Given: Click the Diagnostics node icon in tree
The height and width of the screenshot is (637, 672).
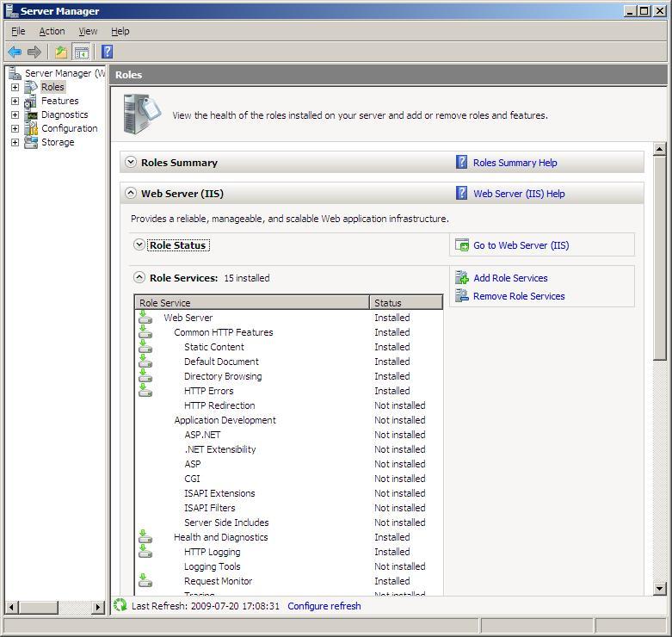Looking at the screenshot, I should click(x=31, y=115).
